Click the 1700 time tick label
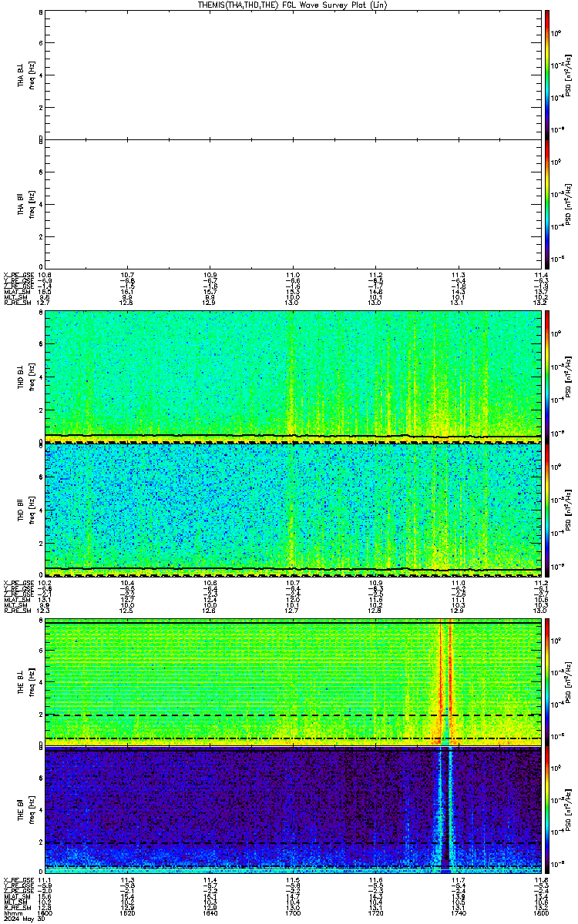This screenshot has height=924, width=578. [293, 913]
